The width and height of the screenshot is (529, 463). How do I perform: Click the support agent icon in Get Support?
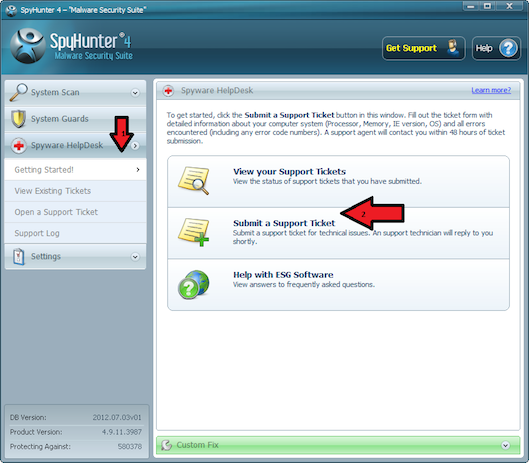click(453, 48)
